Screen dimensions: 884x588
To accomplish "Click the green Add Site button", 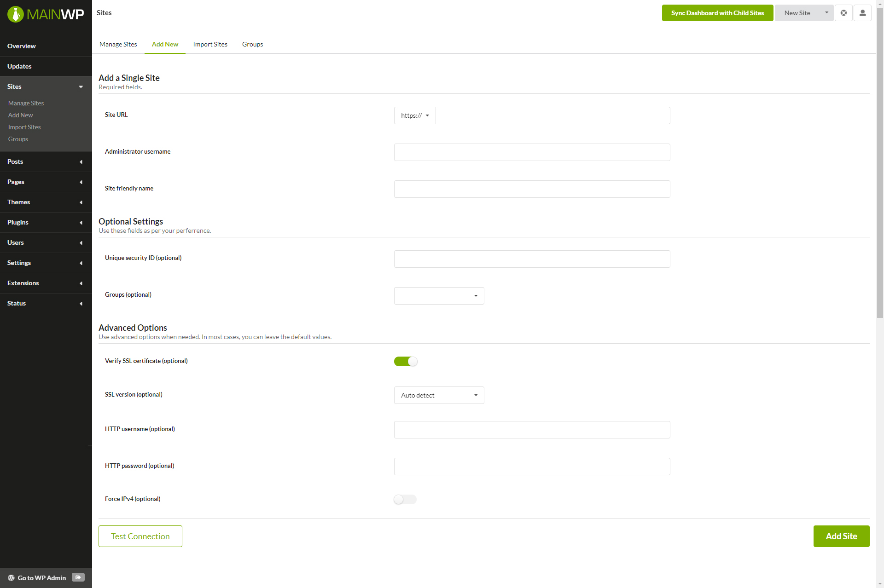I will 841,536.
